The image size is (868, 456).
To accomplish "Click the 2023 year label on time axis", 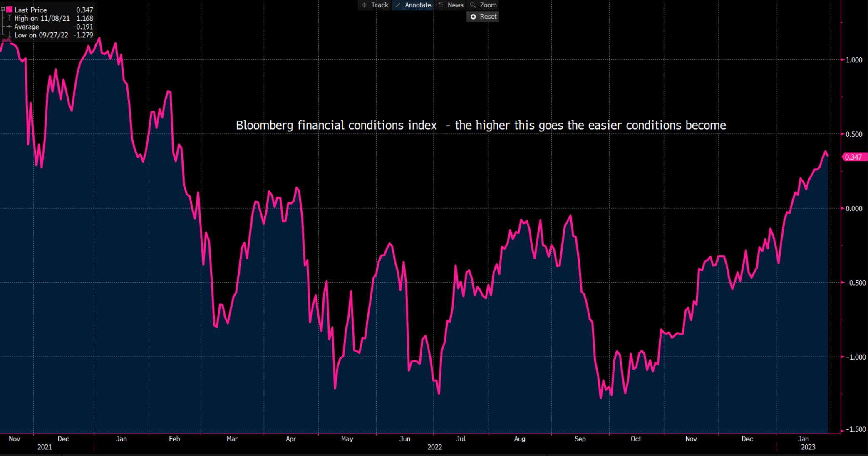I will point(808,447).
